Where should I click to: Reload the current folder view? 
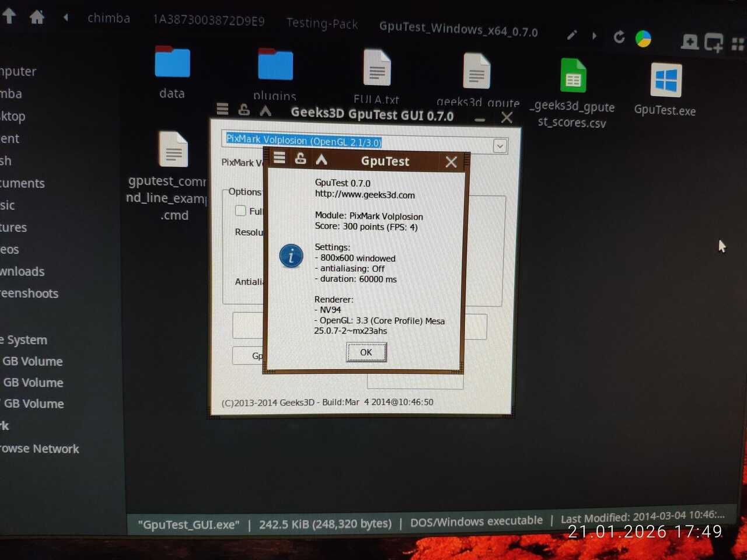619,37
